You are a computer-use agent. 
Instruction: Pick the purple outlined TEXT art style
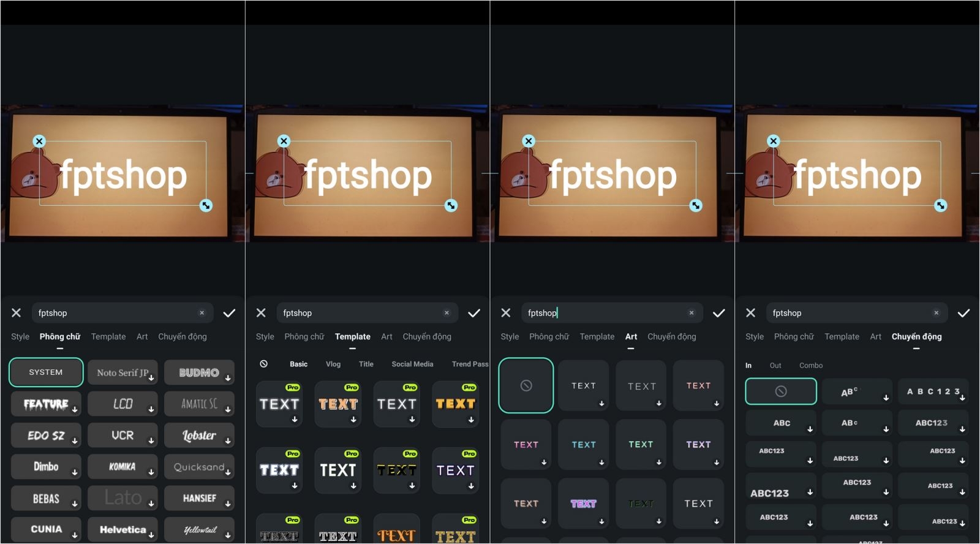(584, 504)
